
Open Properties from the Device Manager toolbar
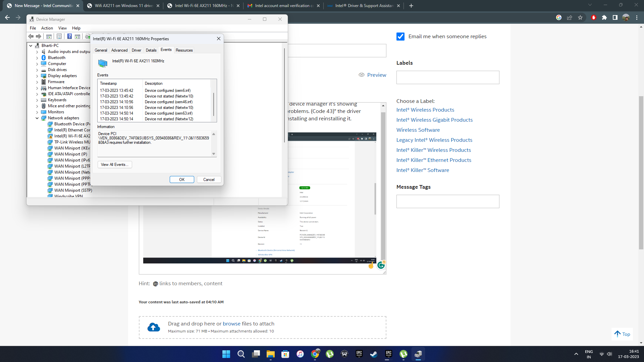click(59, 36)
